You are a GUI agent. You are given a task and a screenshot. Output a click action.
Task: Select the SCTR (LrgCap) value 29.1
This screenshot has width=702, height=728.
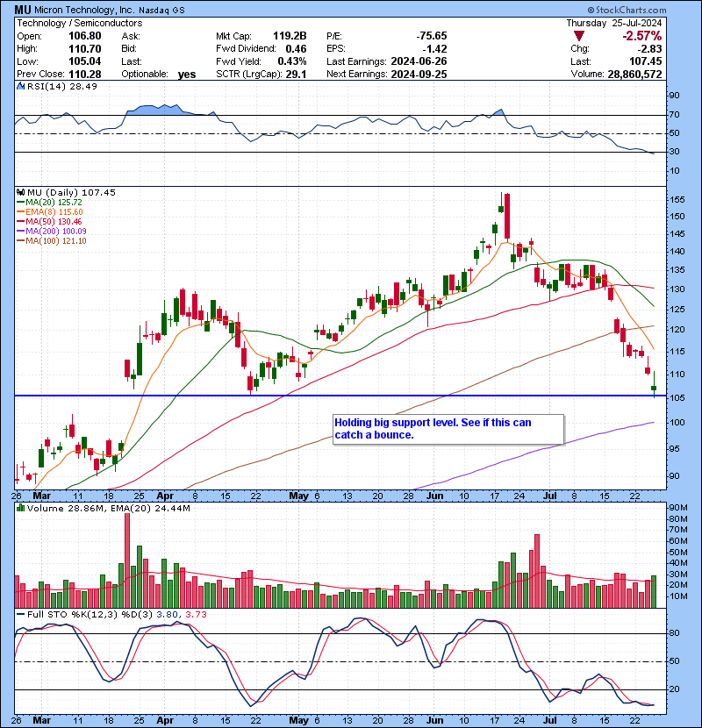(x=296, y=74)
